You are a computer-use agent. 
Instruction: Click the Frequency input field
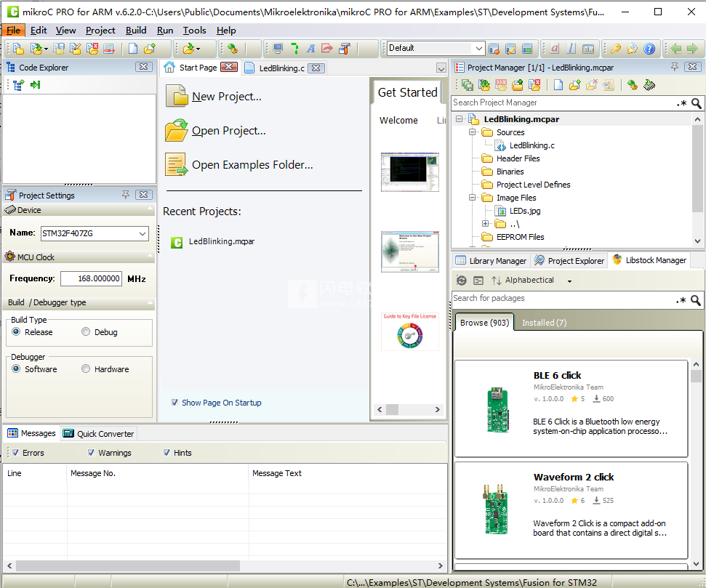pyautogui.click(x=92, y=278)
